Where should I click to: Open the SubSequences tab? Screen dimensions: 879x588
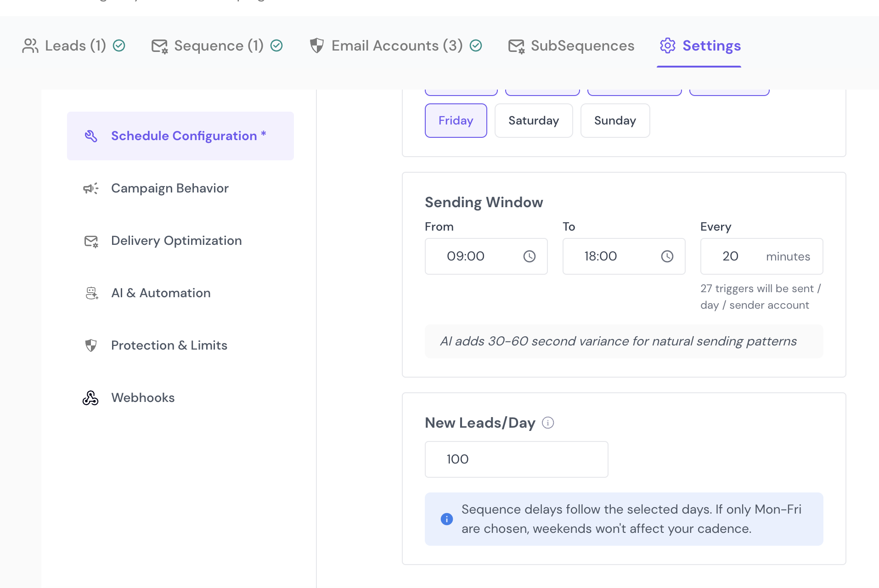(571, 45)
